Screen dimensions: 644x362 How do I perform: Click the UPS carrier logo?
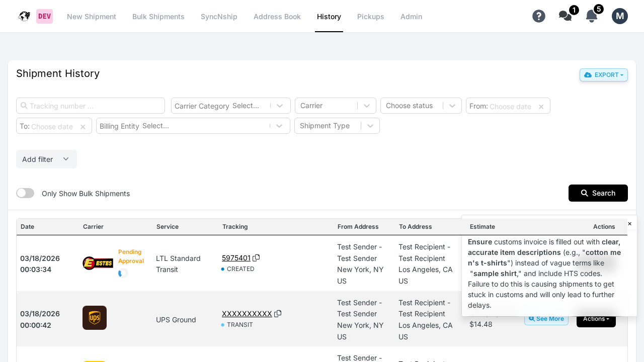click(94, 318)
